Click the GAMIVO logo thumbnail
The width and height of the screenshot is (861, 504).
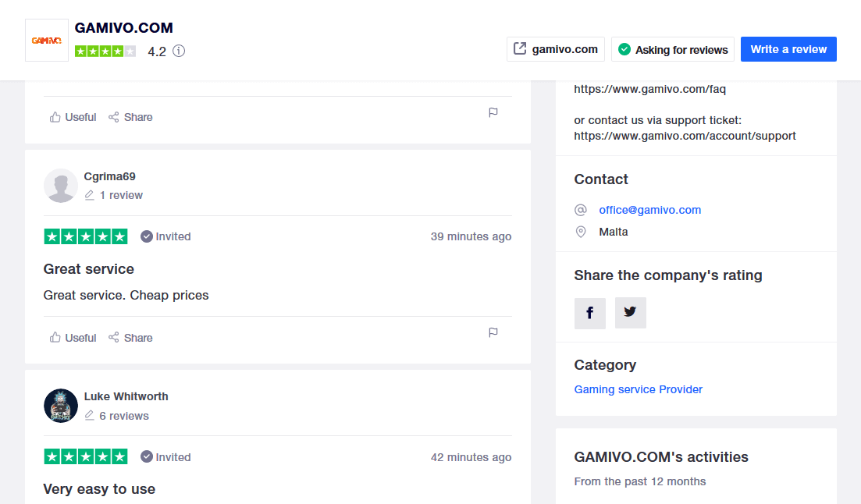tap(47, 40)
